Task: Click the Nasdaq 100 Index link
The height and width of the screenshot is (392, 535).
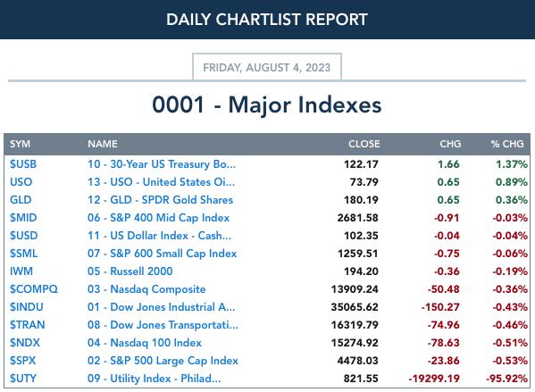Action: pos(145,343)
